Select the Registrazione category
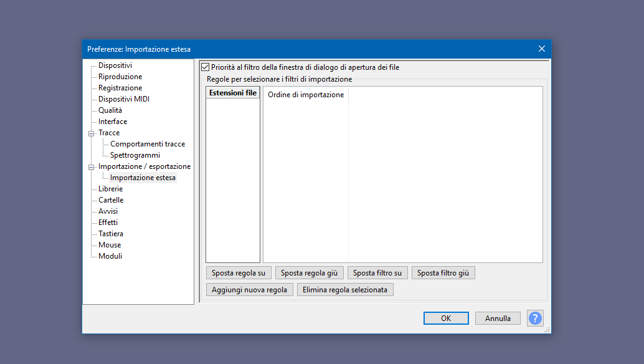This screenshot has width=644, height=364. pos(119,87)
